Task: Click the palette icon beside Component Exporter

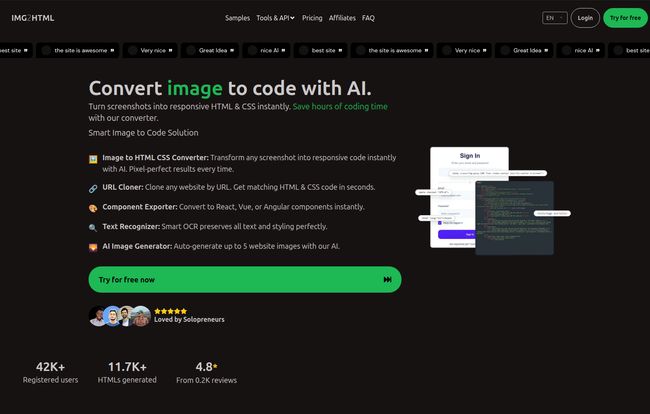Action: (93, 208)
